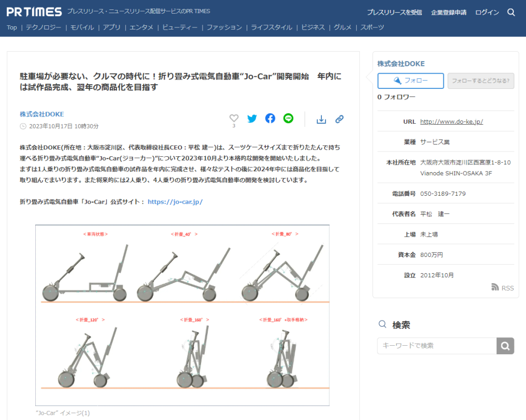Go to the Top navigation item

[x=12, y=27]
